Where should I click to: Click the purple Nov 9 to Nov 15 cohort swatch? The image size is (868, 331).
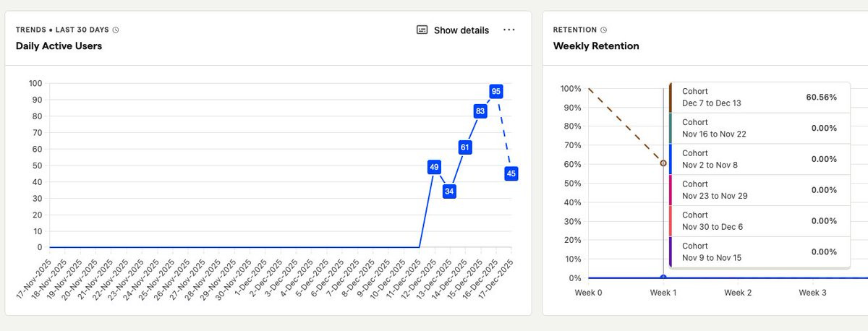(671, 252)
